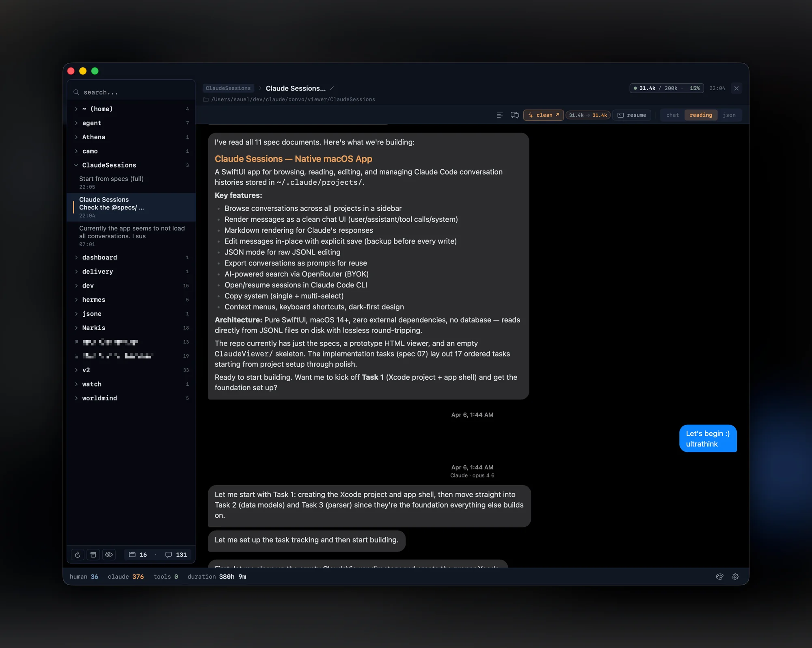Click the pencil rename icon next to title
The width and height of the screenshot is (812, 648).
(x=332, y=89)
